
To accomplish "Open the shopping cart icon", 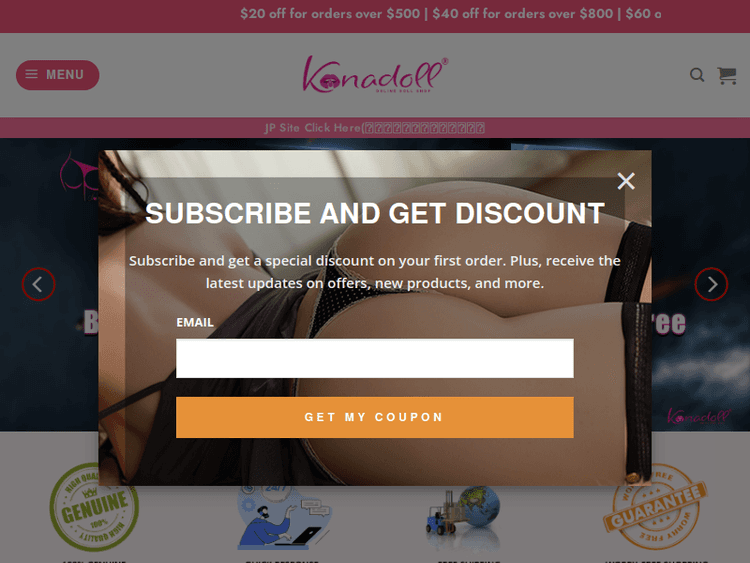I will 727,76.
